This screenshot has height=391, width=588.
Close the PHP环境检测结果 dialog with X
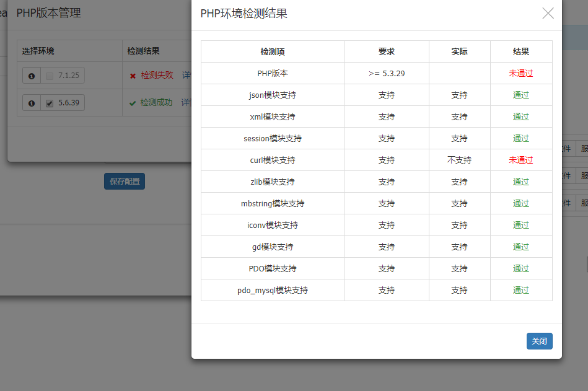point(548,14)
